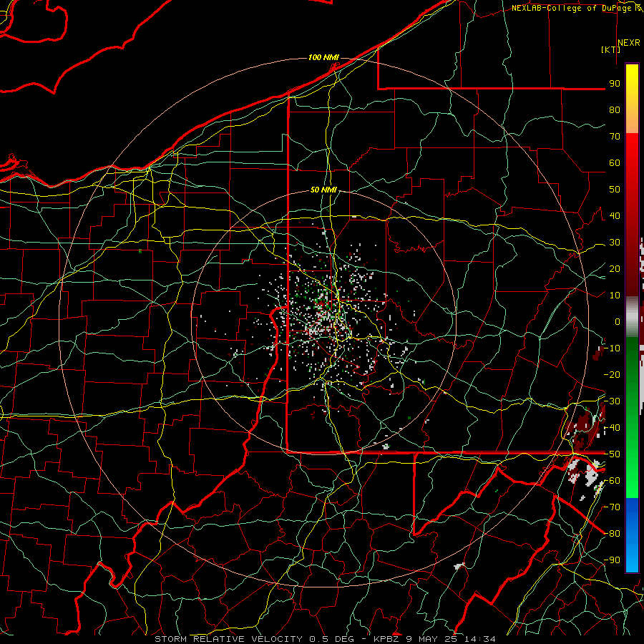Pick the dark blue segment of color bar
The image size is (644, 644).
632,507
